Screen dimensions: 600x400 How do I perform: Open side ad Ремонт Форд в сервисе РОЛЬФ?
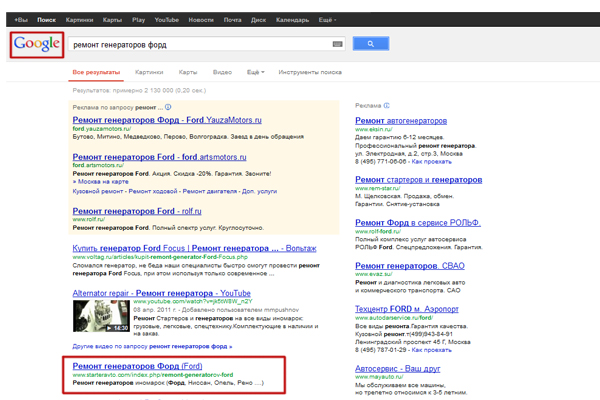[418, 223]
